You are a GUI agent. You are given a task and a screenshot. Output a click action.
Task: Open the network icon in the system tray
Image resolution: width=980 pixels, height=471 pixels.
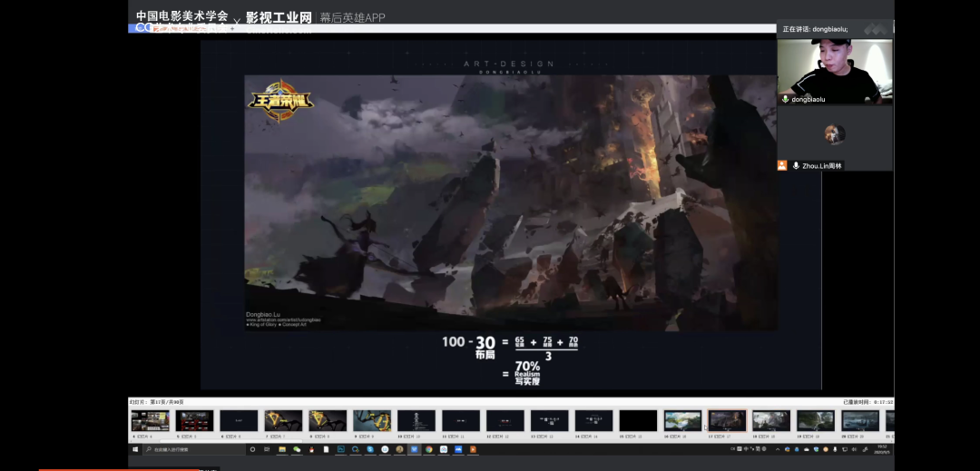845,449
